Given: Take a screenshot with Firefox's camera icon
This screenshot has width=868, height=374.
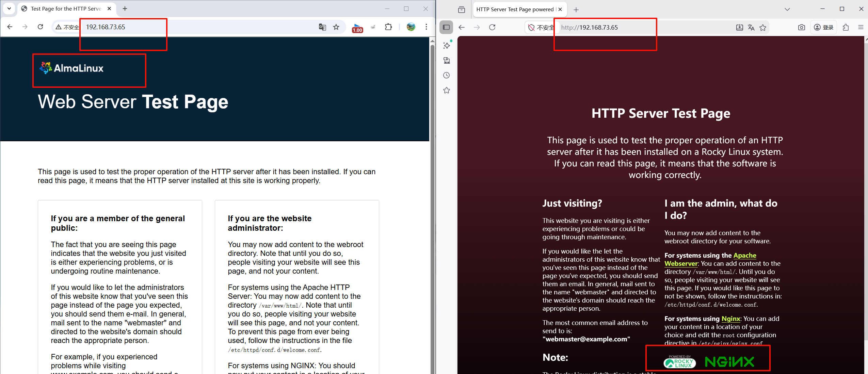Looking at the screenshot, I should click(802, 27).
